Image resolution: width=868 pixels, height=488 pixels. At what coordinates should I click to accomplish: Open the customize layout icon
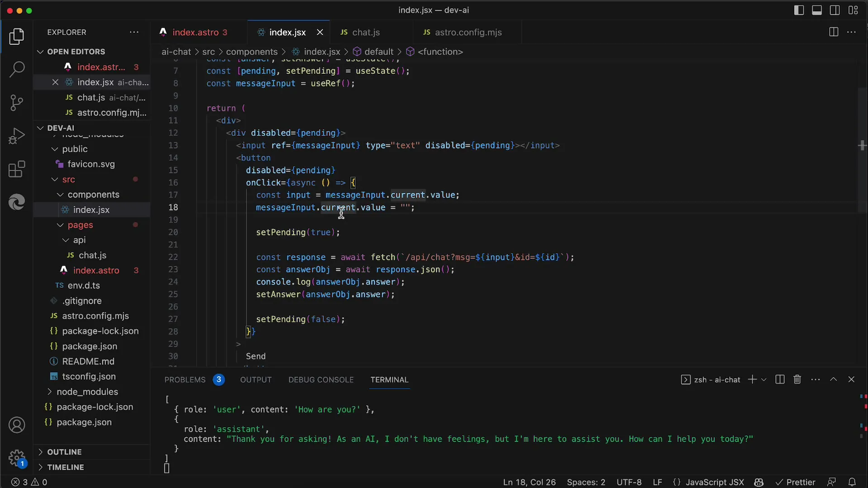(853, 10)
